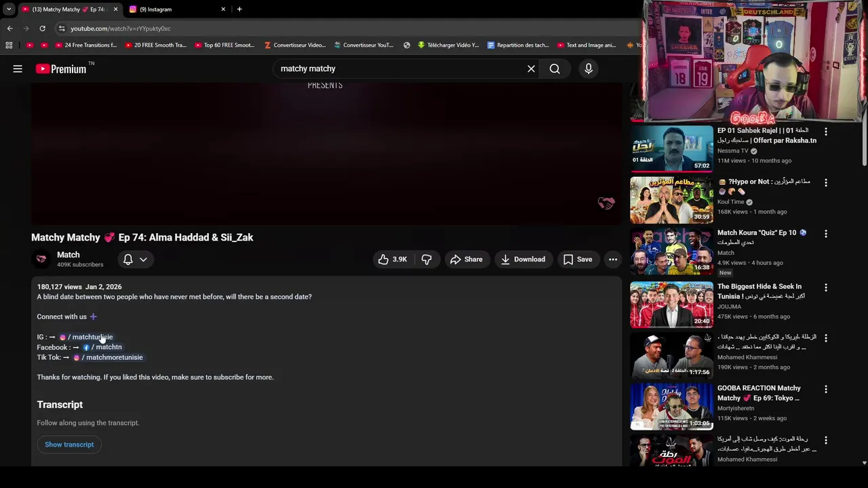The image size is (868, 488).
Task: Close the Instagram browser tab
Action: (x=223, y=9)
